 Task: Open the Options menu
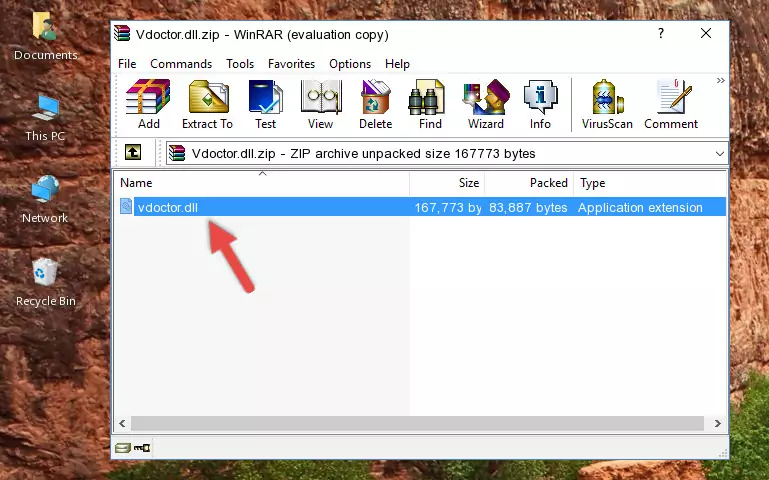350,64
